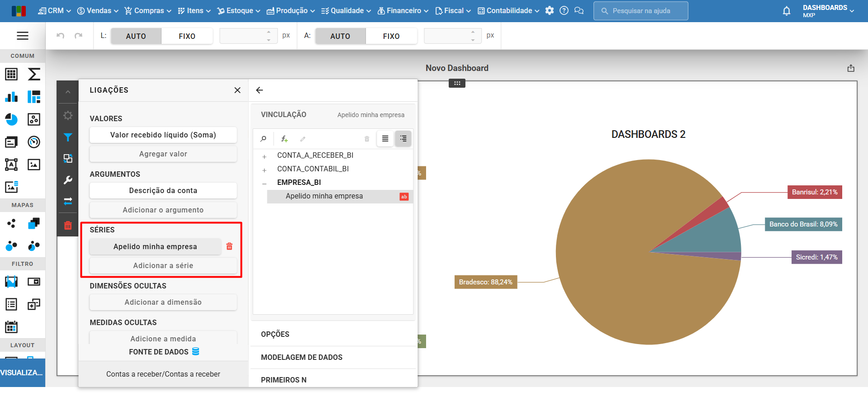This screenshot has width=868, height=406.
Task: Open notifications bell
Action: pyautogui.click(x=787, y=11)
